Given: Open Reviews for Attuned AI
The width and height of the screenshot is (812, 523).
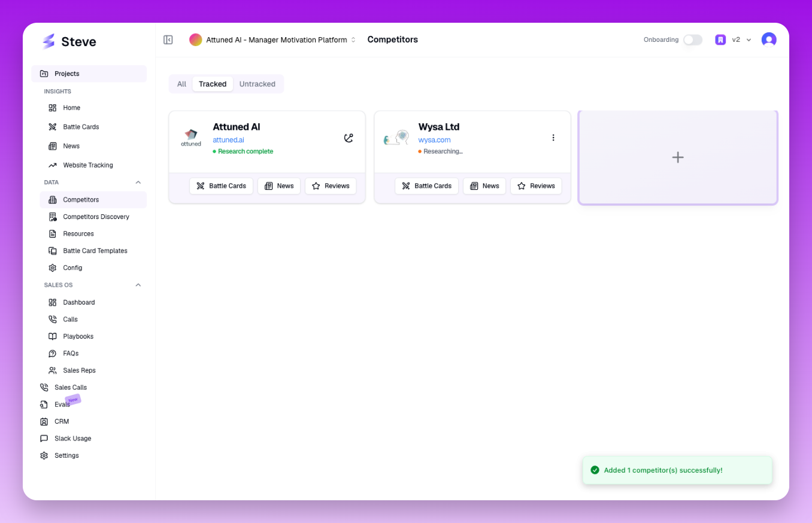Looking at the screenshot, I should 331,186.
